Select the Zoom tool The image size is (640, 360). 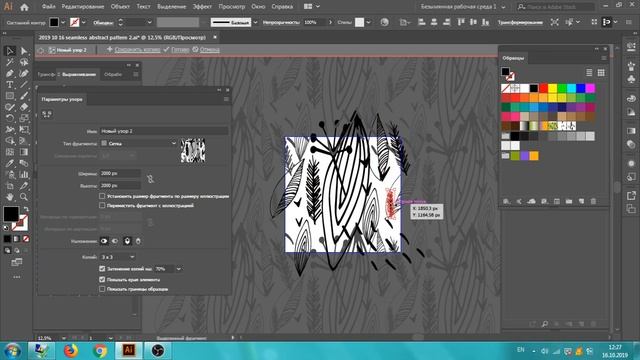tap(24, 197)
